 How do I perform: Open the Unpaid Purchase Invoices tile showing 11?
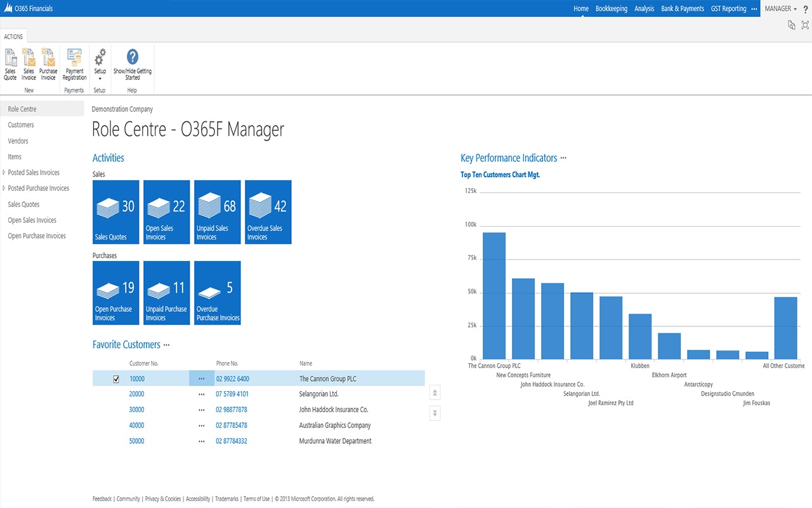tap(167, 293)
